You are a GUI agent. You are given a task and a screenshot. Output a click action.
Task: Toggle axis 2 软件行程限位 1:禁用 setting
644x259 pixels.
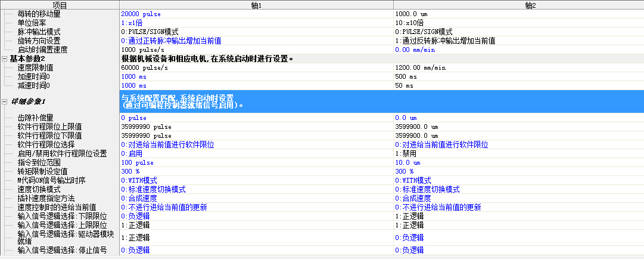[x=518, y=153]
